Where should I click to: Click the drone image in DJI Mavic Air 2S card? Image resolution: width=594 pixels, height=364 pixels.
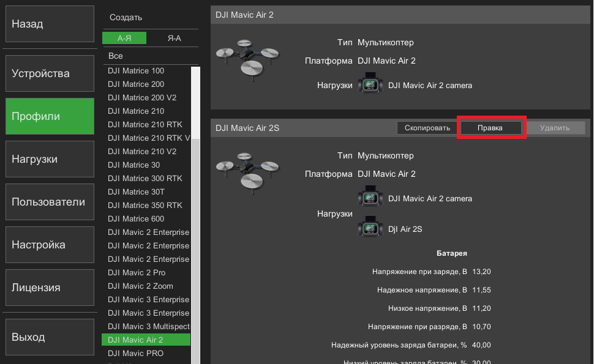tap(247, 173)
